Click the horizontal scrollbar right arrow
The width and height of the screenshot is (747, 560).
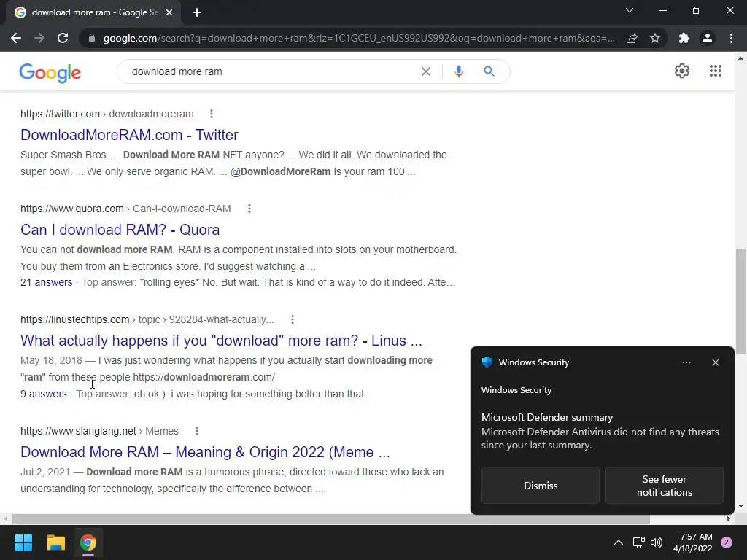coord(729,518)
